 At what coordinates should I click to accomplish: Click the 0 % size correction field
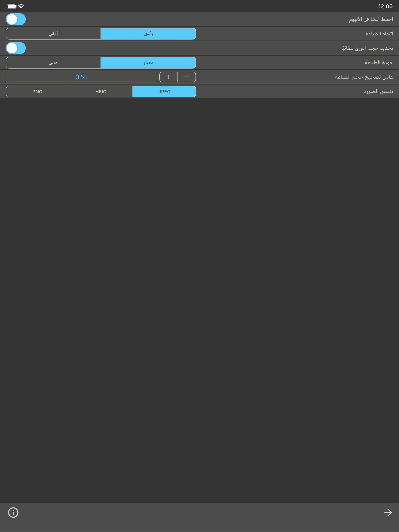point(81,77)
